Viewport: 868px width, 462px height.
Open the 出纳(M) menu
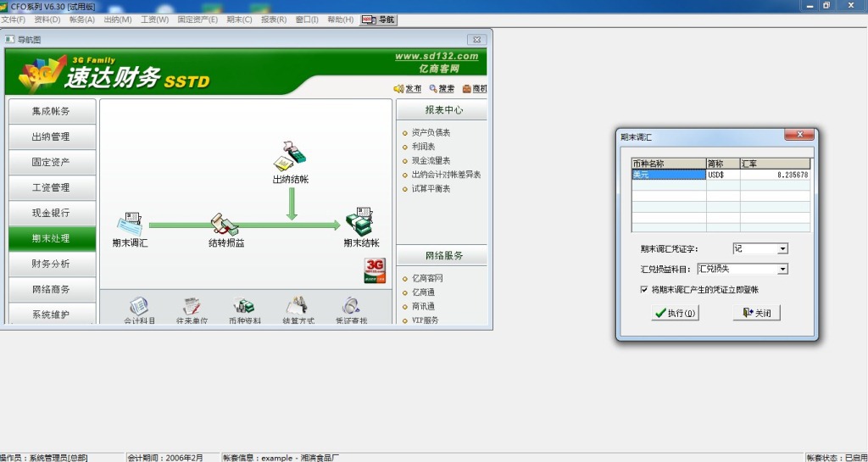pos(117,19)
